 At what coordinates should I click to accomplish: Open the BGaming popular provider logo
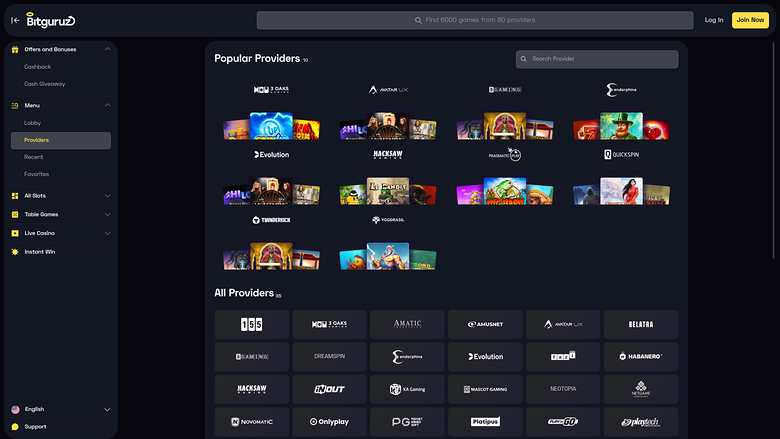point(505,89)
